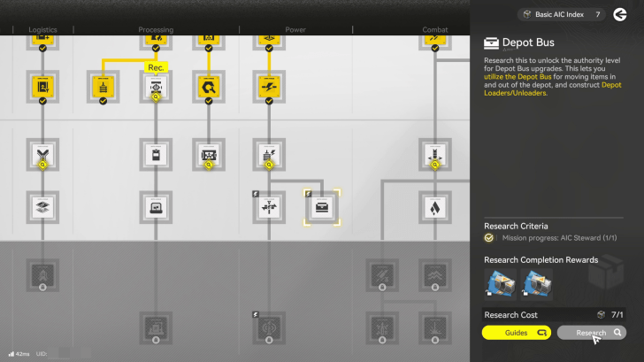Open the stacked layers node in Logistics

42,207
